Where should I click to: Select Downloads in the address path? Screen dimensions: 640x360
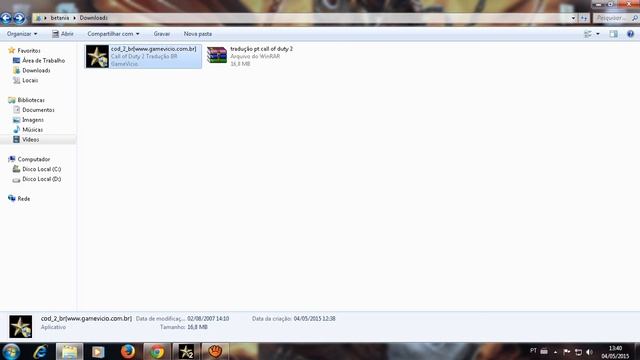tap(93, 18)
